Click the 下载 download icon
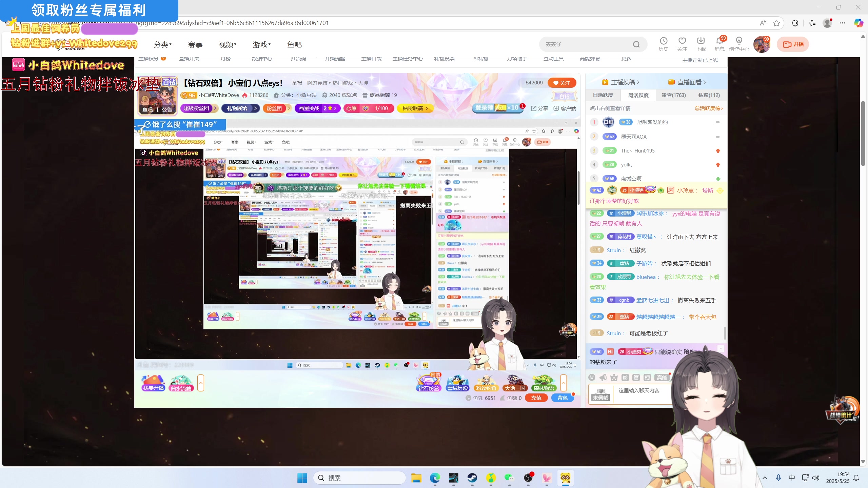The width and height of the screenshot is (868, 488). (x=701, y=44)
